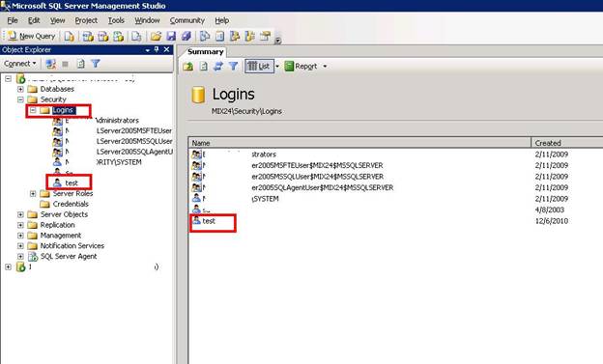Open the View menu
The image size is (603, 364).
click(58, 20)
